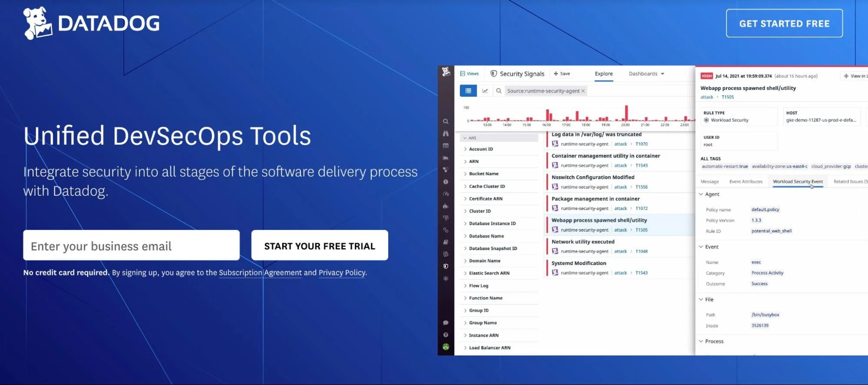
Task: Open the Dashboards dropdown
Action: 646,74
